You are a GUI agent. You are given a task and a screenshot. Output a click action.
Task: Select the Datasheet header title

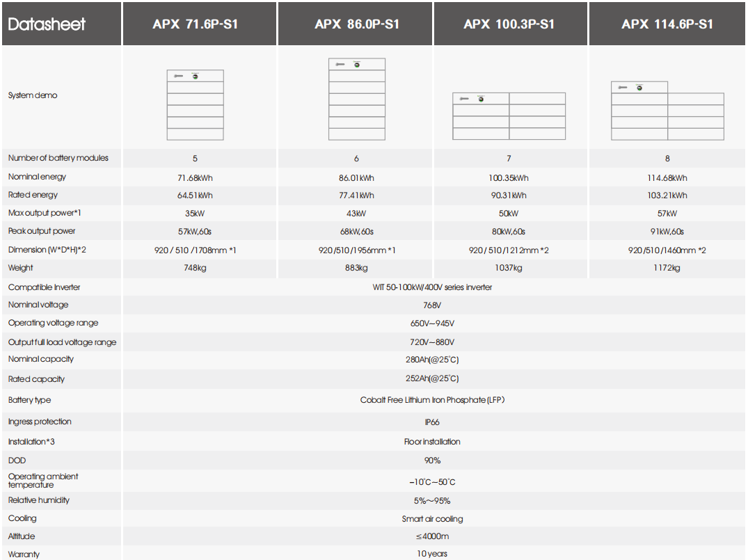(47, 24)
